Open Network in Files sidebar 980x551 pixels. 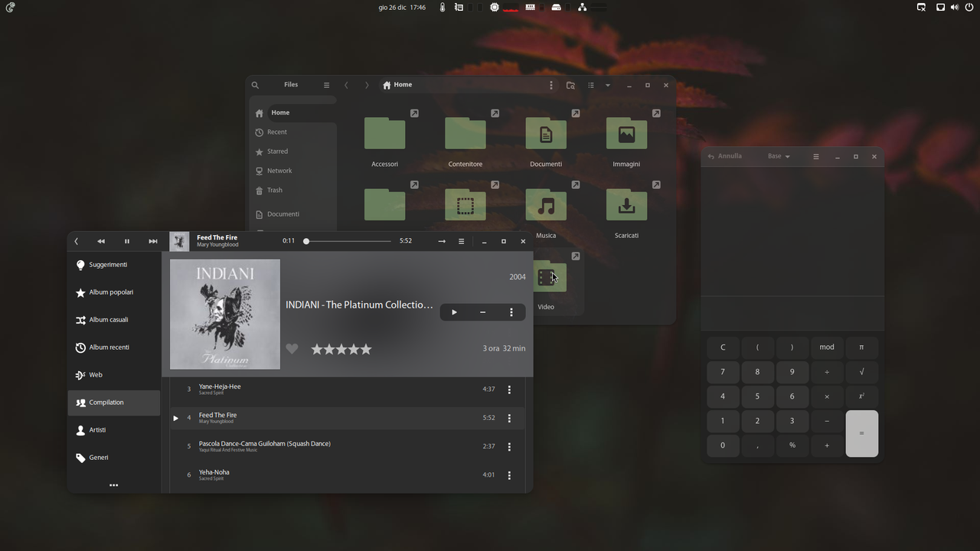tap(294, 171)
